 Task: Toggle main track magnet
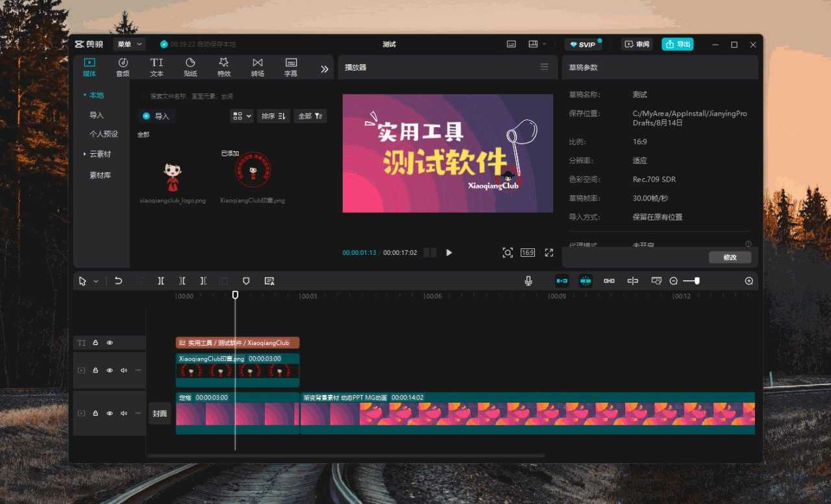[562, 281]
